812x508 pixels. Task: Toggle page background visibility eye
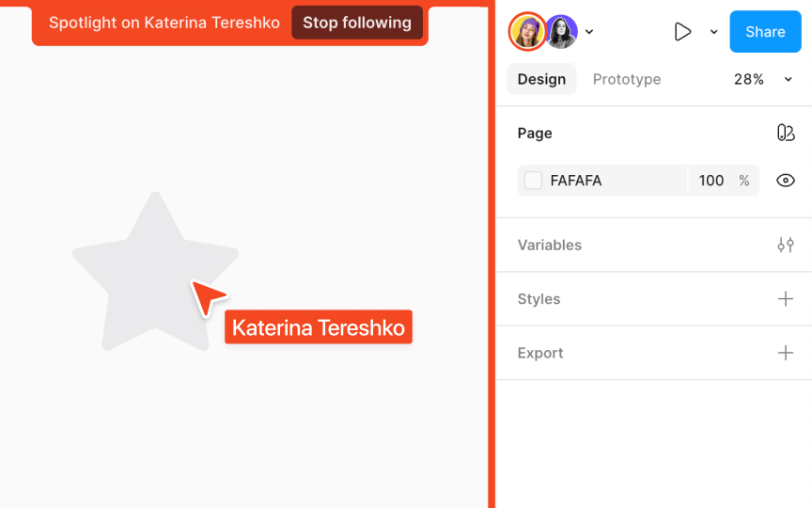pyautogui.click(x=786, y=181)
